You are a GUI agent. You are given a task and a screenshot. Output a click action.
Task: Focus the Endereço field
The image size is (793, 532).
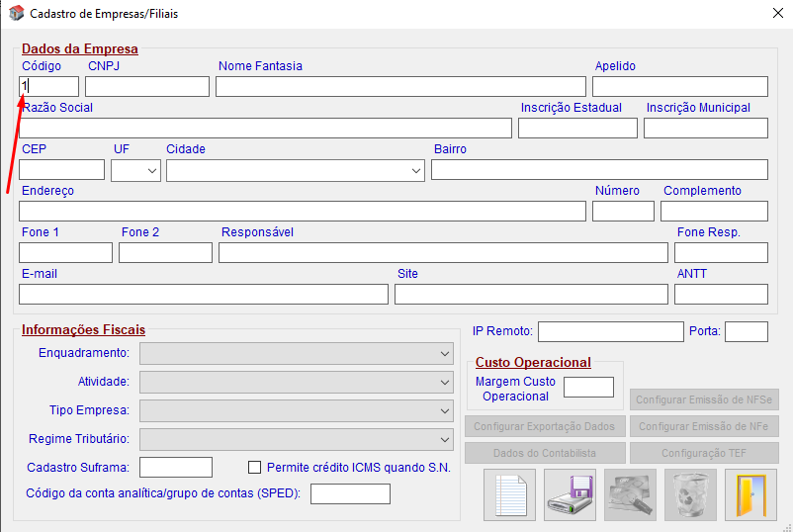(x=303, y=212)
